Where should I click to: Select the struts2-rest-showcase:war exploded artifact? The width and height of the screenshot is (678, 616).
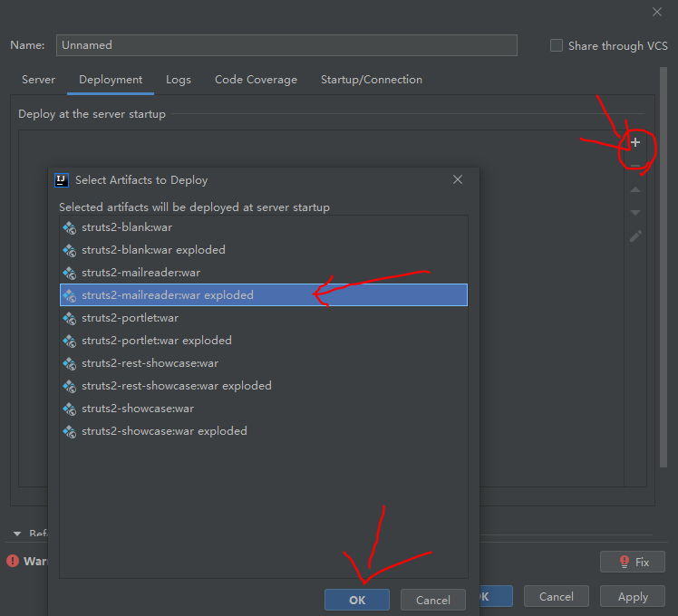tap(264, 386)
